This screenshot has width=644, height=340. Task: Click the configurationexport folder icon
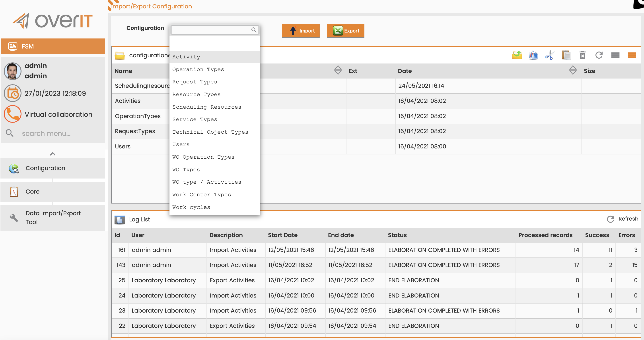point(119,56)
